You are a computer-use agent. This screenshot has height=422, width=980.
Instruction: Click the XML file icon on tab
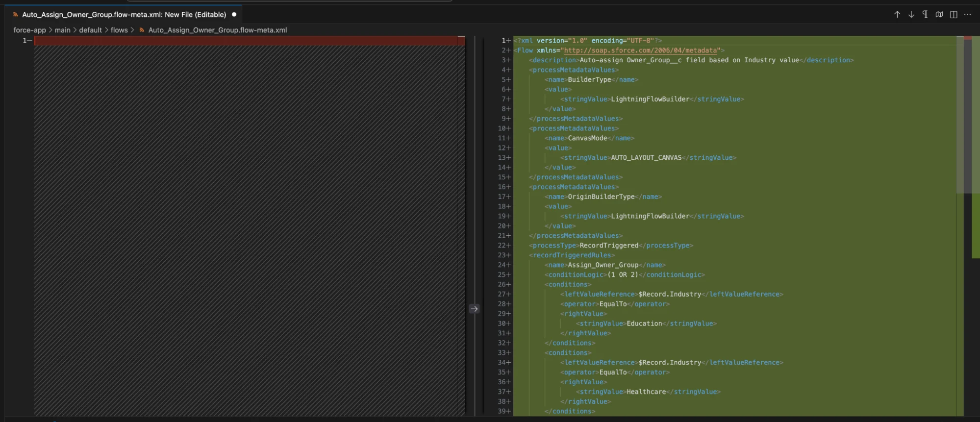16,15
